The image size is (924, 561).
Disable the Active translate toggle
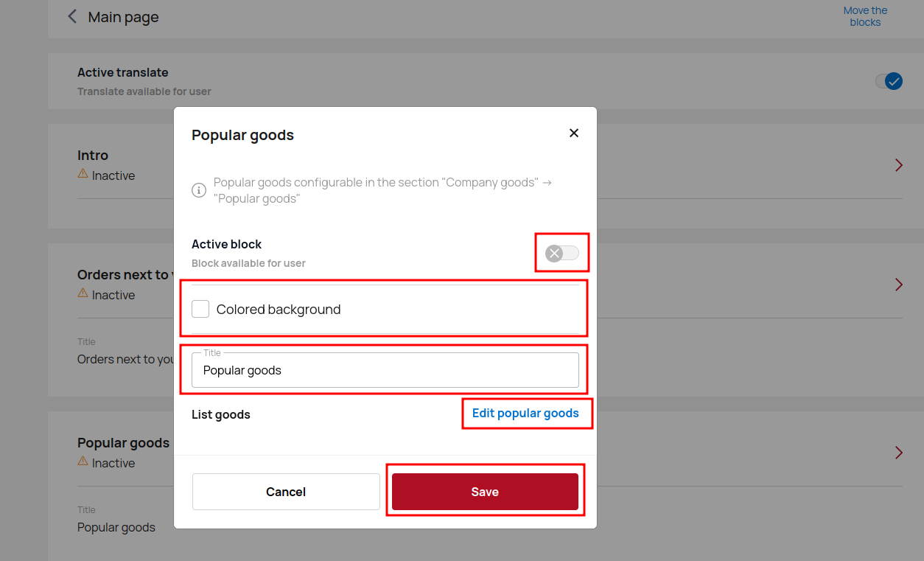[x=889, y=81]
